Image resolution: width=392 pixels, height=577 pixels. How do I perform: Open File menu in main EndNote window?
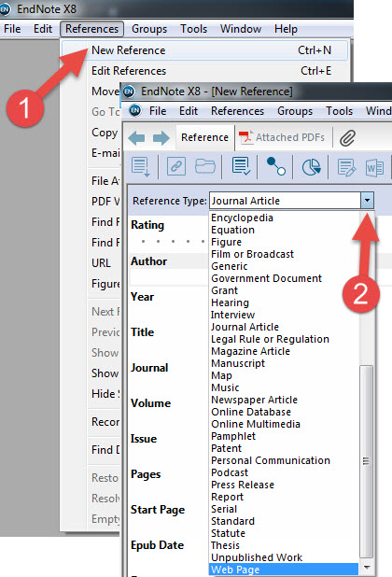(12, 29)
